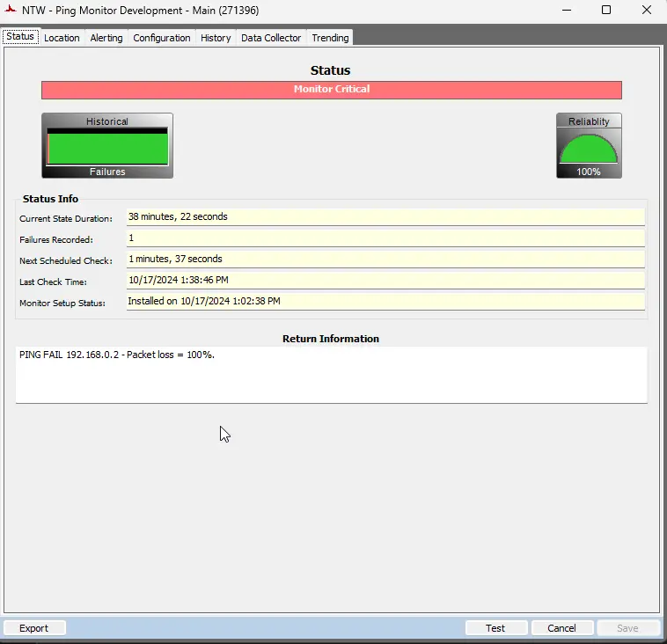Click the Monitor Critical status bar
Image resolution: width=667 pixels, height=644 pixels.
point(332,90)
